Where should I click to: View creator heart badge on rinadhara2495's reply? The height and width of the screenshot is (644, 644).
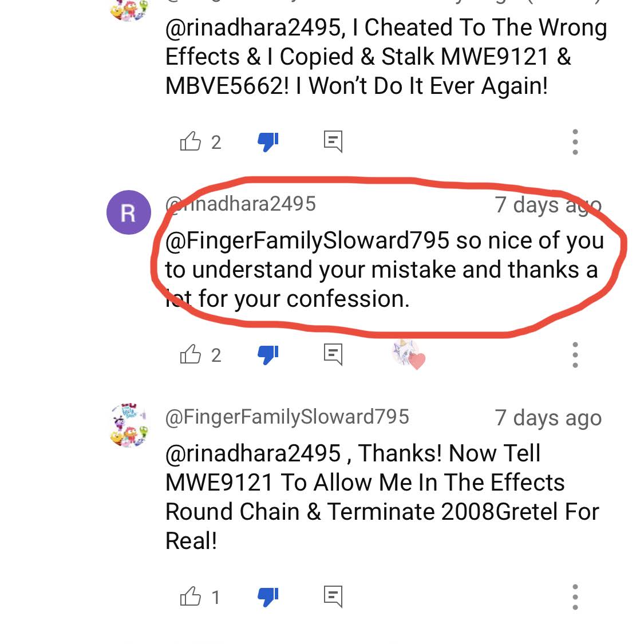[409, 354]
